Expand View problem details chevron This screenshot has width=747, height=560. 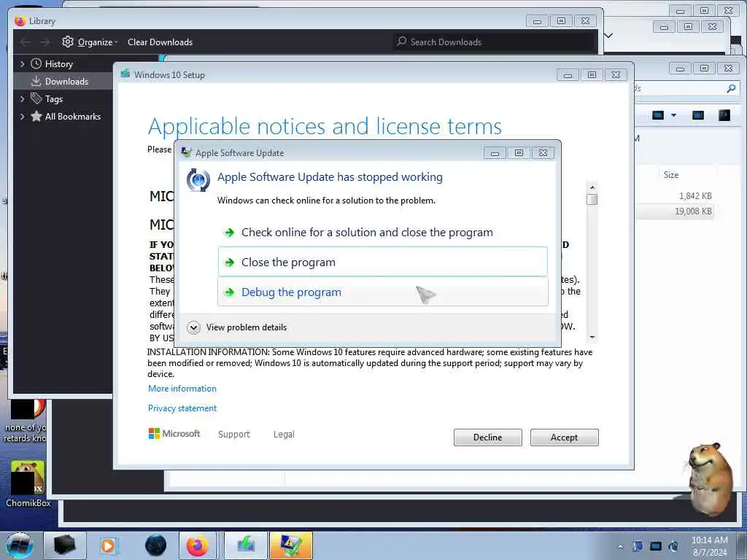point(193,327)
